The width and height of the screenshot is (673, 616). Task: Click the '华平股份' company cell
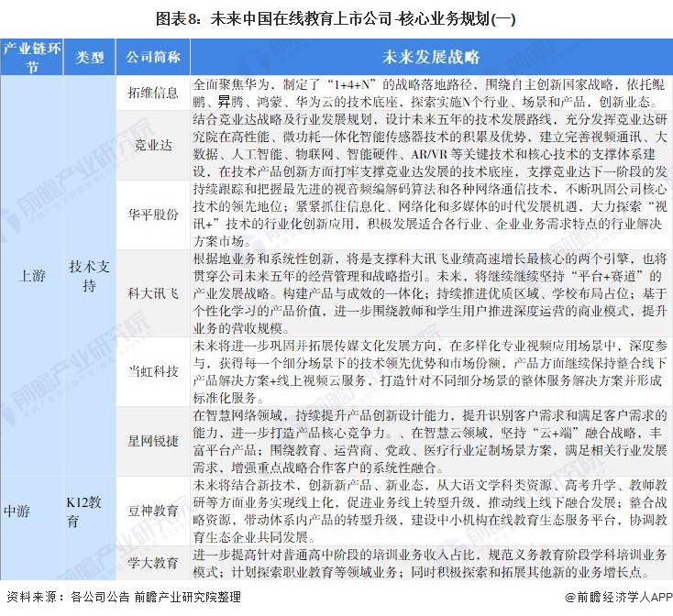(153, 214)
